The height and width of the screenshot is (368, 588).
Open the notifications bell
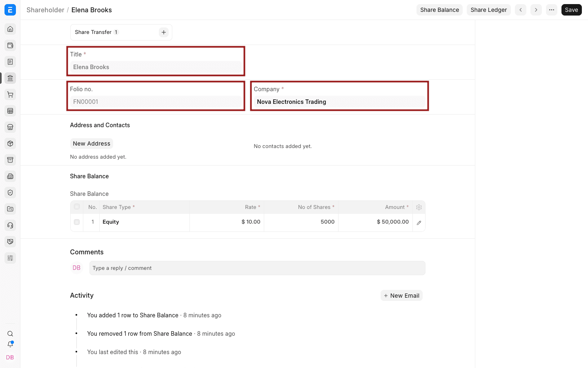tap(10, 344)
